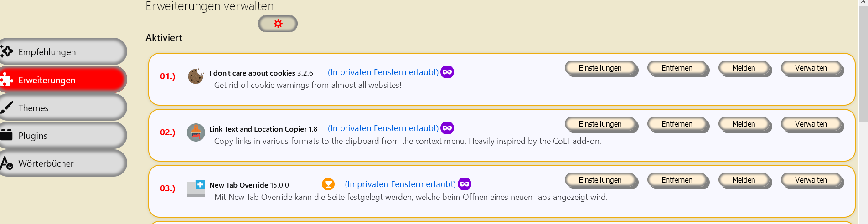Select the Erweiterungen category

click(62, 80)
